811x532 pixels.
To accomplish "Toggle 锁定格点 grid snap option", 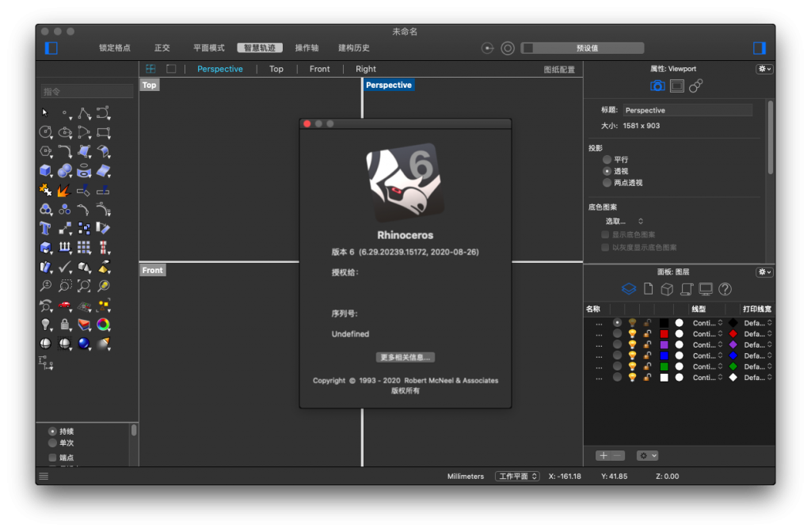I will pyautogui.click(x=115, y=47).
